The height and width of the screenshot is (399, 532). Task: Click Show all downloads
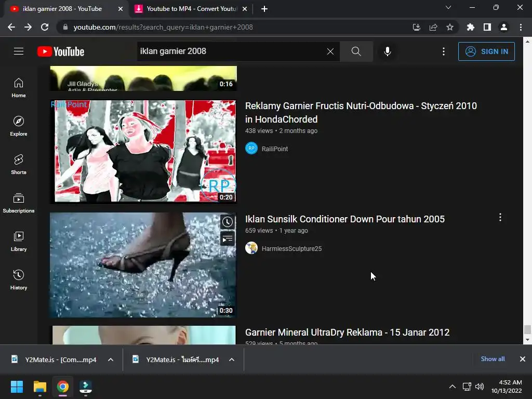[493, 359]
